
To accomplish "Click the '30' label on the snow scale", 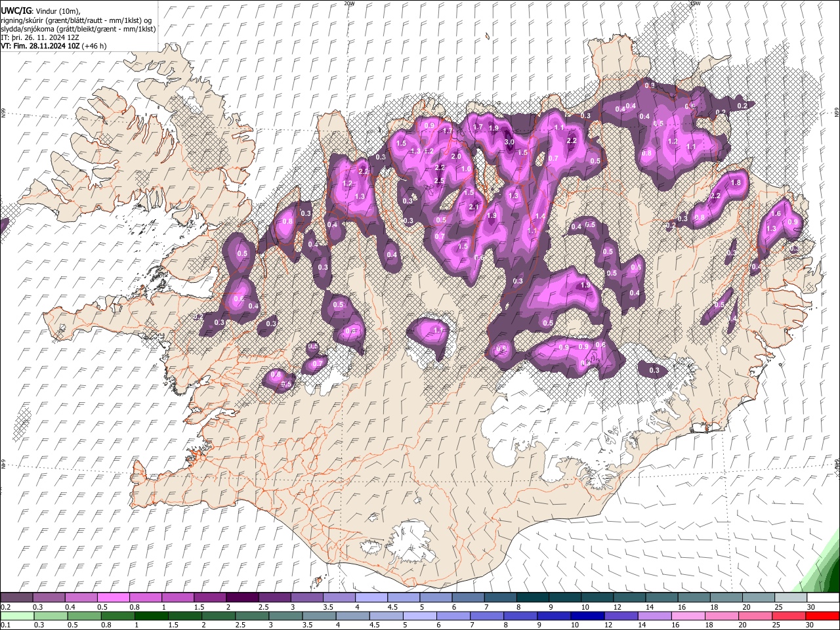I will click(x=811, y=607).
